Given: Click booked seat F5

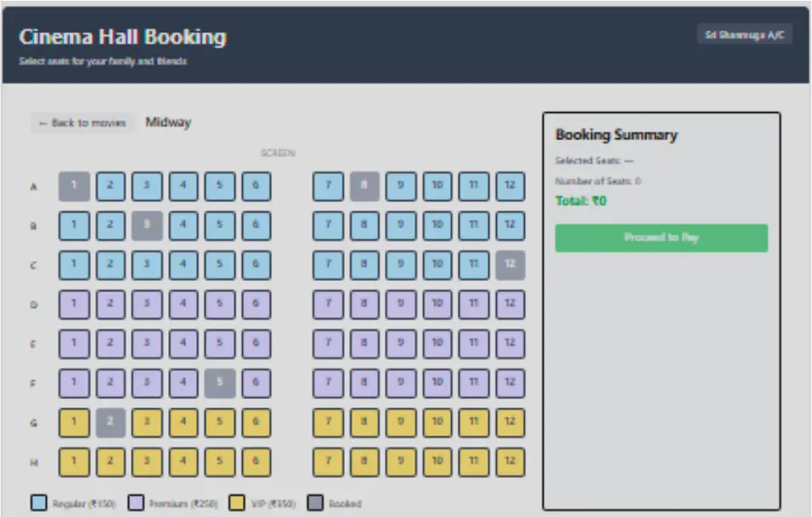Looking at the screenshot, I should (219, 383).
